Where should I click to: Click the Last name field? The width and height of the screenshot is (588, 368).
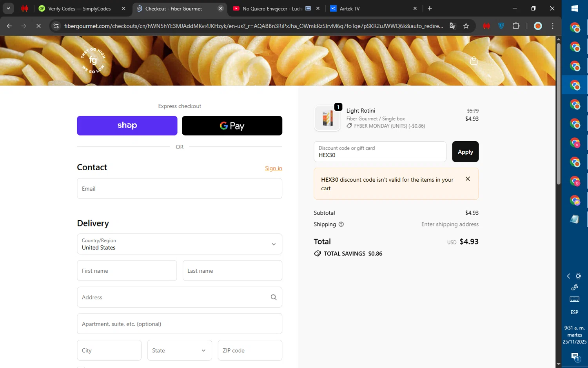coord(232,271)
